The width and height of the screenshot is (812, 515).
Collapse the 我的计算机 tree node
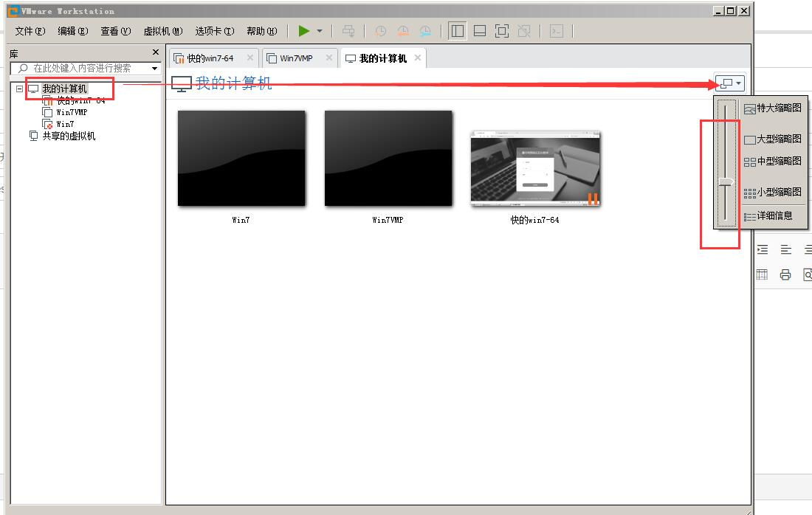[19, 89]
